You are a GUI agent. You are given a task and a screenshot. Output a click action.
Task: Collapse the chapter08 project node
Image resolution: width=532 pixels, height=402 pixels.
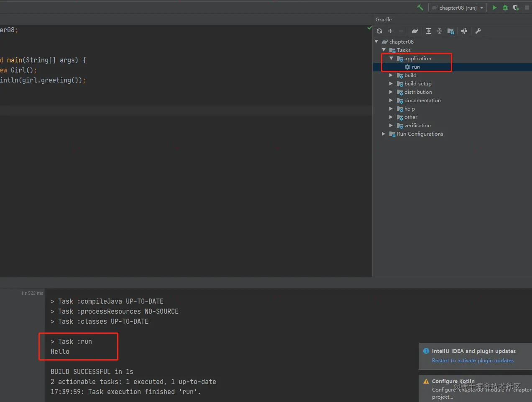(x=376, y=41)
